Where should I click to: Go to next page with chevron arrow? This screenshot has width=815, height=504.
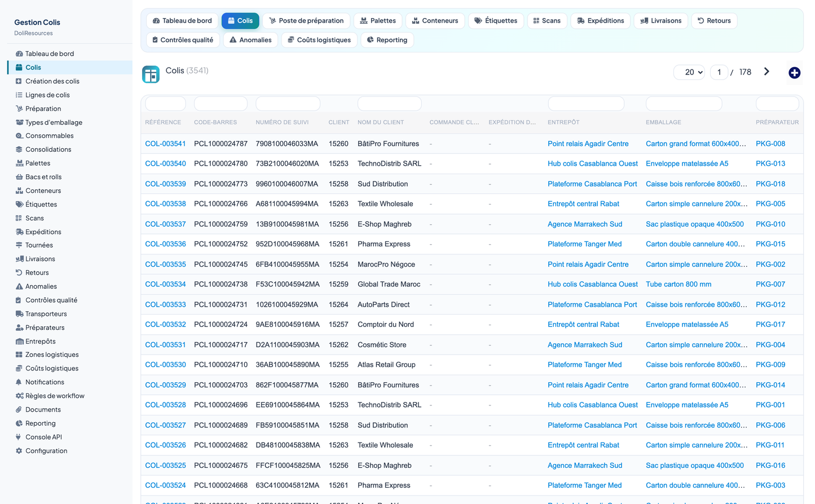click(766, 72)
